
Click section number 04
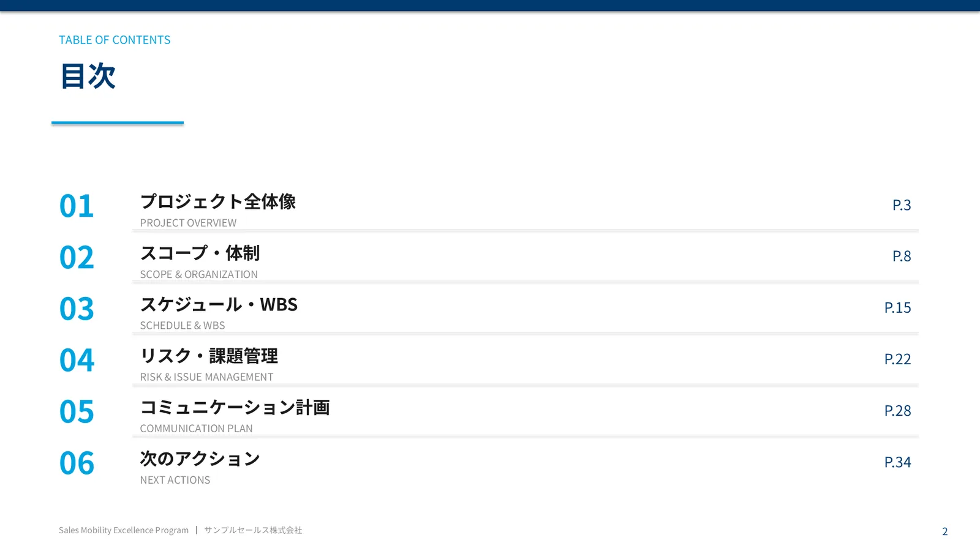[x=77, y=361]
